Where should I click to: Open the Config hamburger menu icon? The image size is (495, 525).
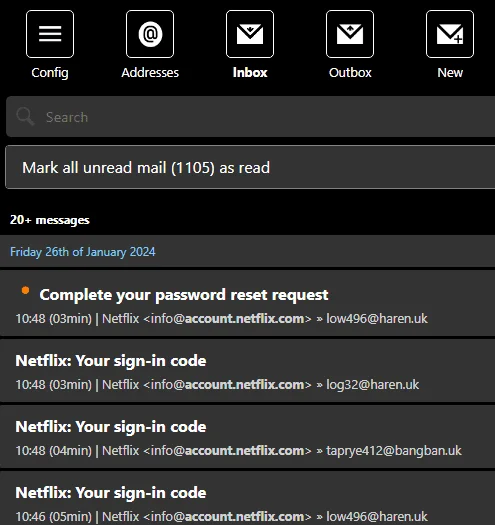(x=50, y=34)
